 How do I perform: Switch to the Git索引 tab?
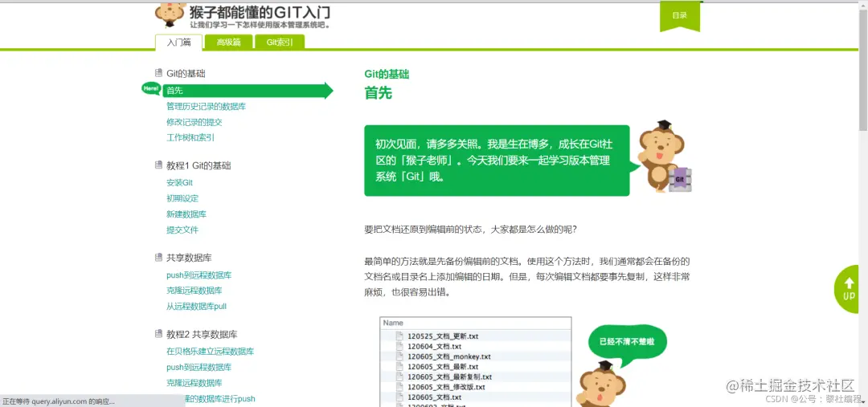(280, 43)
